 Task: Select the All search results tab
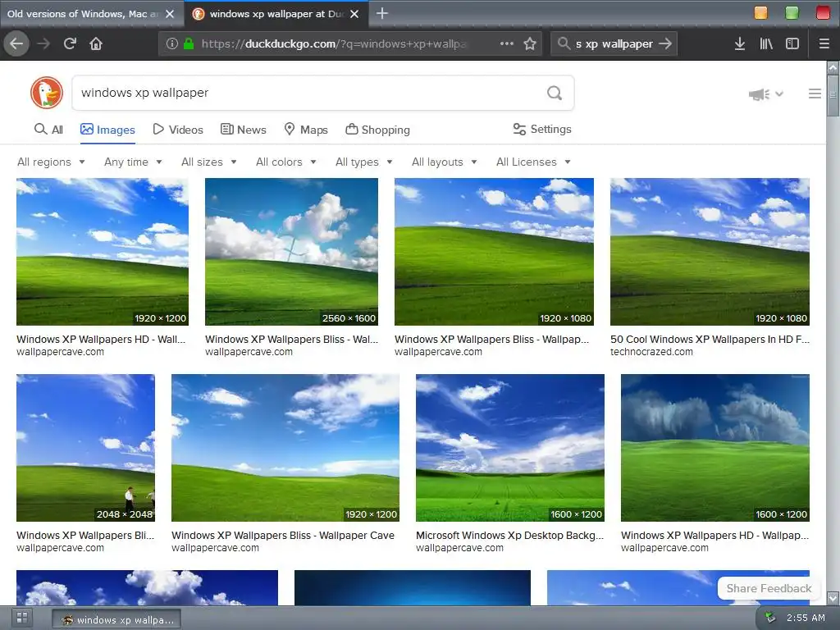pyautogui.click(x=48, y=129)
